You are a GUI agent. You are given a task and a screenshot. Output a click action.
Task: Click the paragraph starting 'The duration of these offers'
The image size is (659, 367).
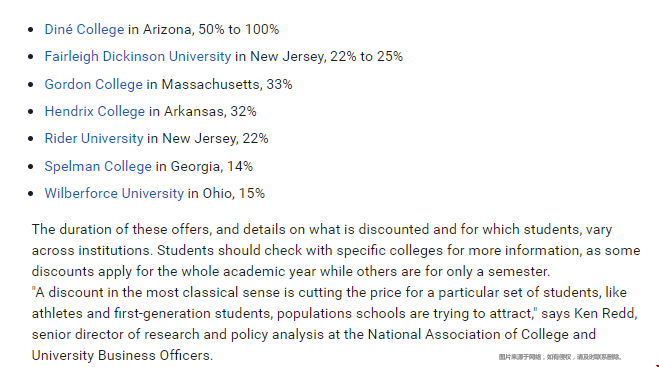(336, 251)
